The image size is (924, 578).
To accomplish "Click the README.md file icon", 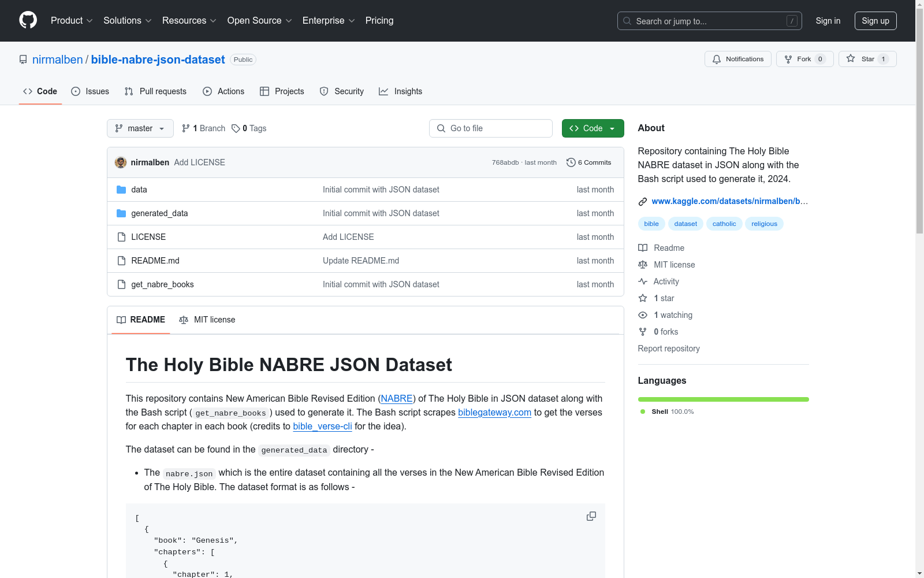I will pyautogui.click(x=121, y=261).
